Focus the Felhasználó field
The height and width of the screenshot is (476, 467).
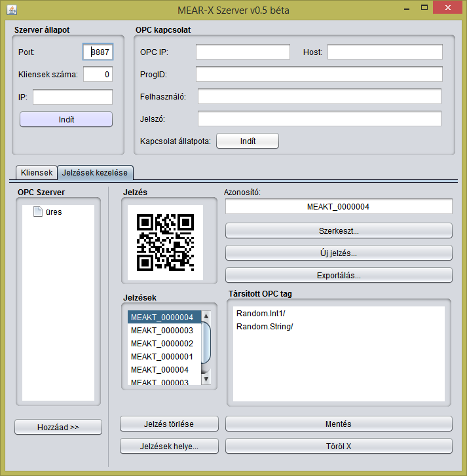[320, 96]
